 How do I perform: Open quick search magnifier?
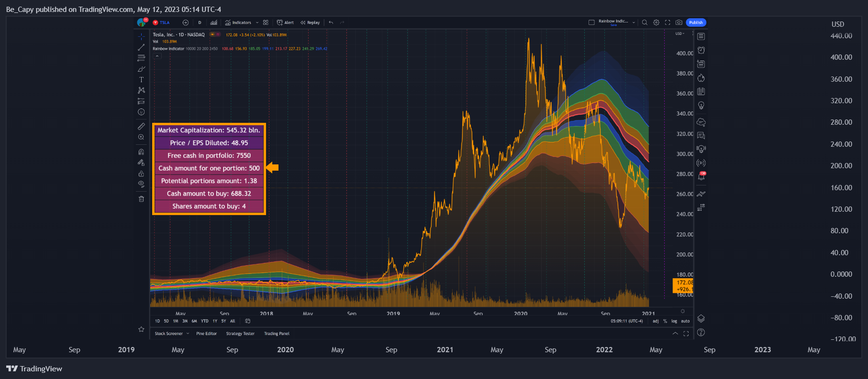(x=645, y=22)
